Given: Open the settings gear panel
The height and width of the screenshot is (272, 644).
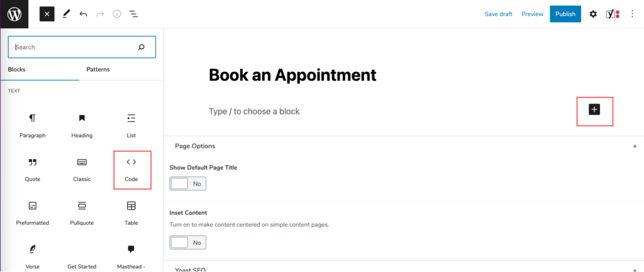Looking at the screenshot, I should click(x=593, y=14).
